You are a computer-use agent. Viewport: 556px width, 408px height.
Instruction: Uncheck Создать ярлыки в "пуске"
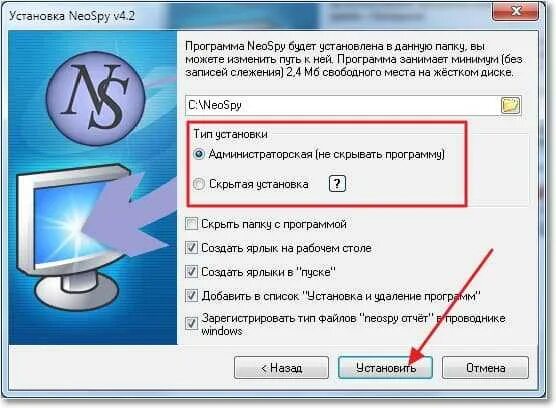coord(191,272)
